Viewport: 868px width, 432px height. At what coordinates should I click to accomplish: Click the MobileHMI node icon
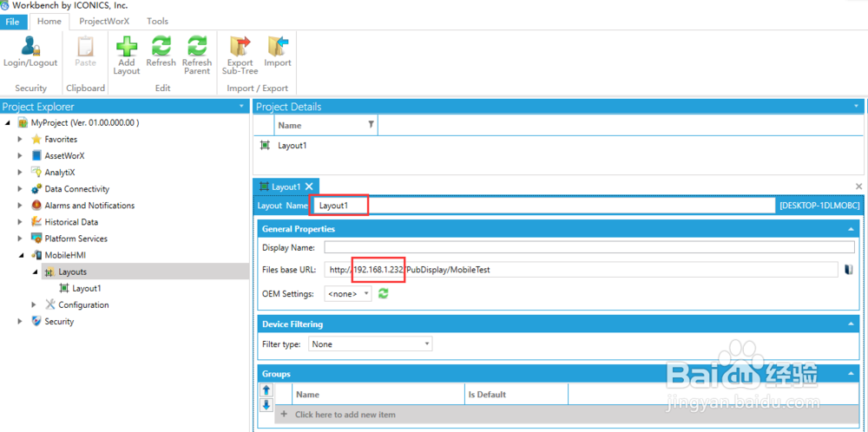(36, 255)
